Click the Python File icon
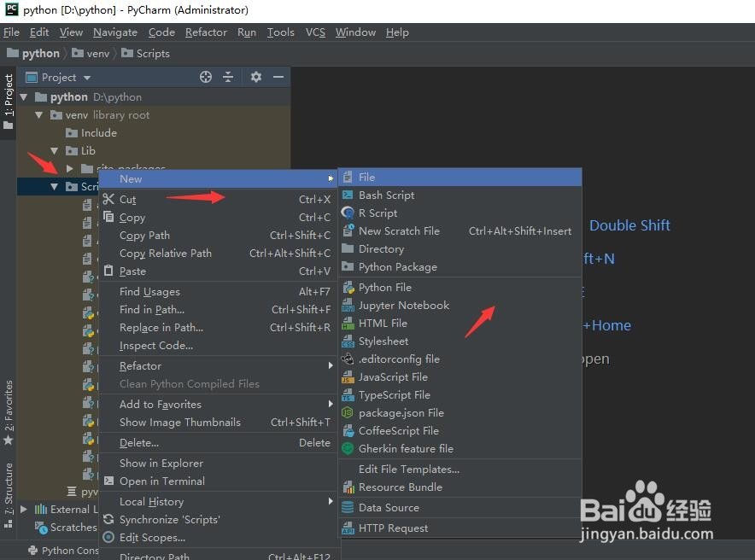This screenshot has height=560, width=755. 348,287
